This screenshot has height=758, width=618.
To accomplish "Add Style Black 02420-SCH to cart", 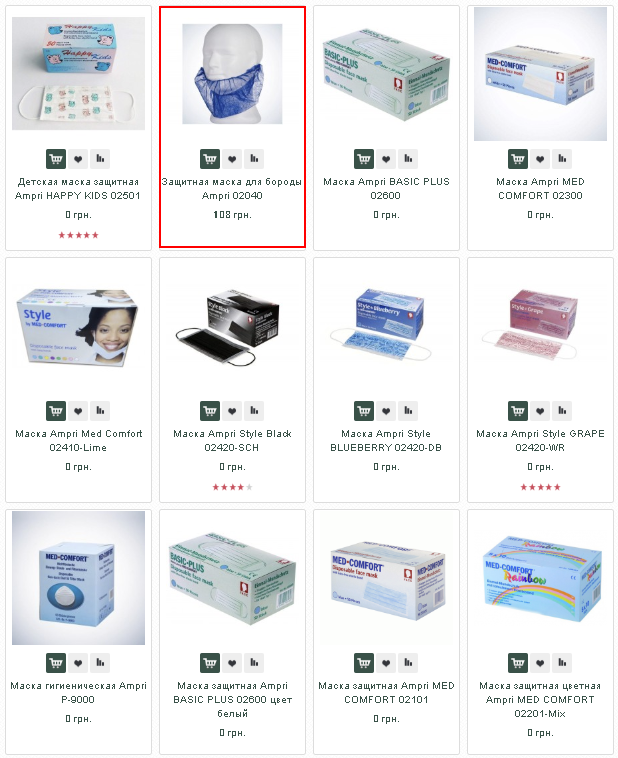I will point(210,411).
